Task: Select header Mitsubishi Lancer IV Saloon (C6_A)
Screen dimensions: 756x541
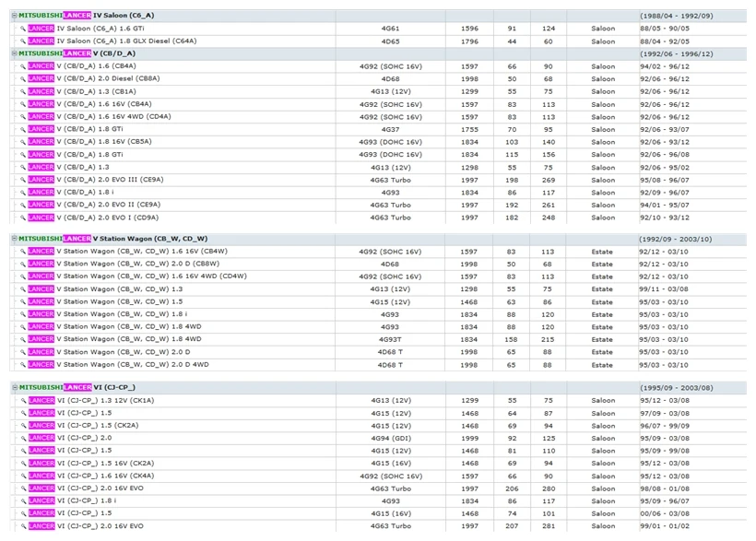Action: click(87, 16)
